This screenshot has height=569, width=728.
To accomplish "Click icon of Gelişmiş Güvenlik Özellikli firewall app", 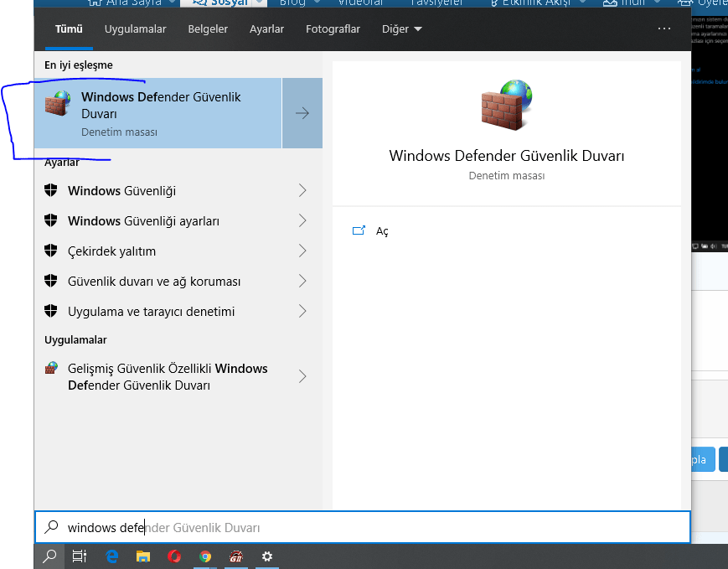I will click(x=51, y=369).
